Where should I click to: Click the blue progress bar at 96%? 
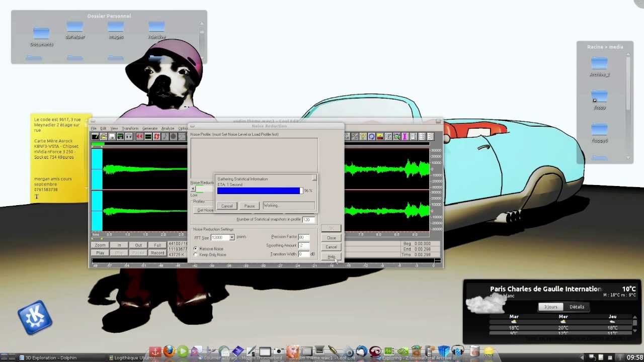point(260,191)
